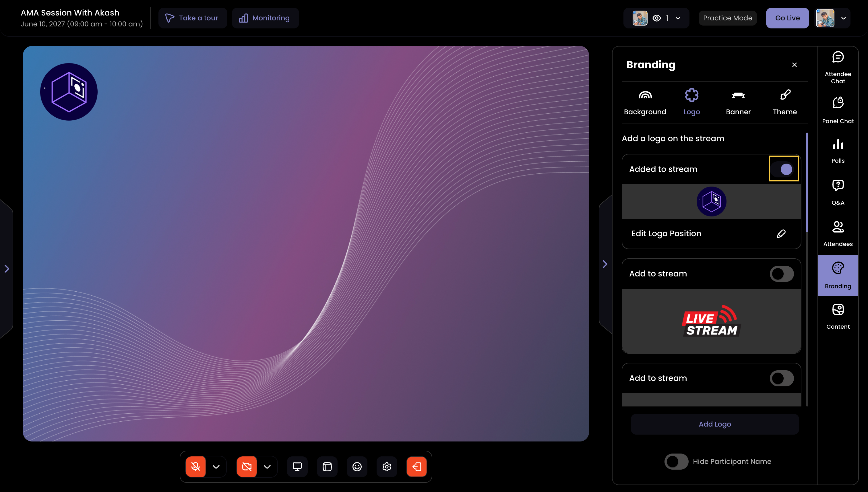This screenshot has width=868, height=492.
Task: Open the layout options icon
Action: coord(327,467)
